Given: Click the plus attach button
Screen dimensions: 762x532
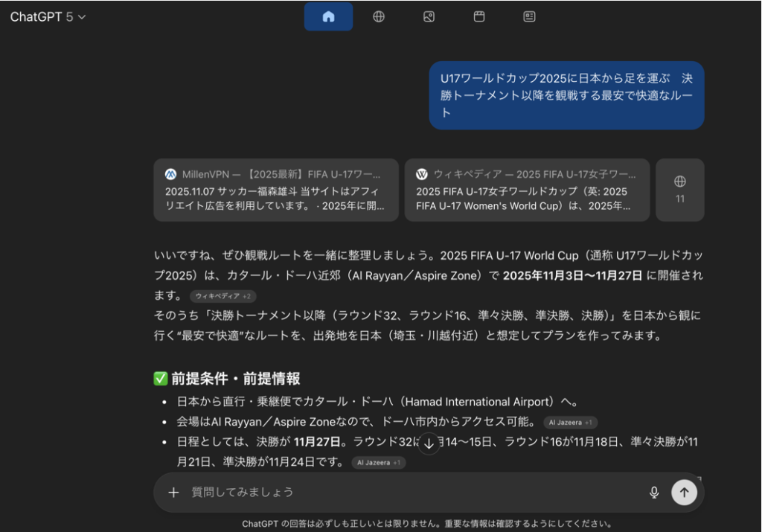Looking at the screenshot, I should tap(173, 492).
